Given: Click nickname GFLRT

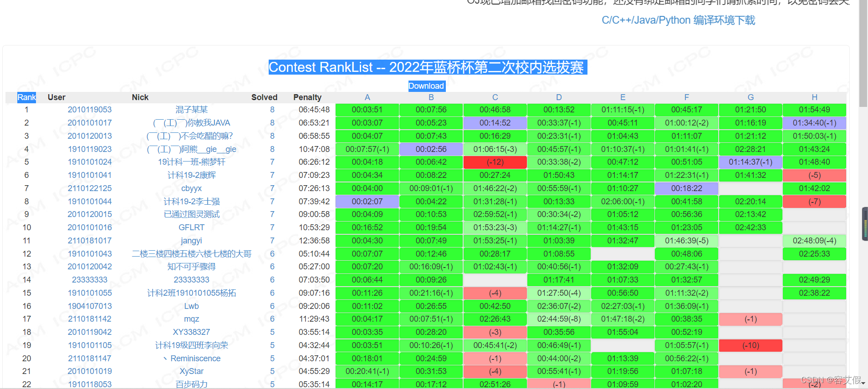Looking at the screenshot, I should [191, 227].
